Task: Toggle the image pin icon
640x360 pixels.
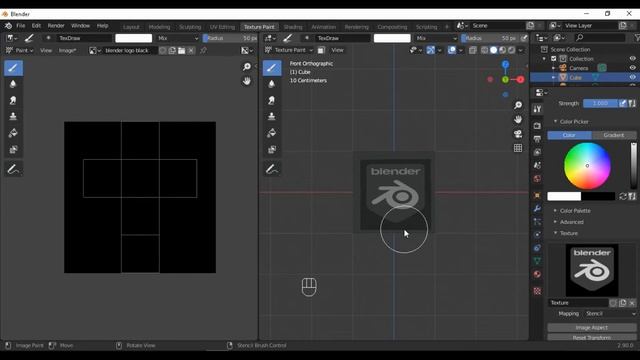Action: click(x=203, y=51)
